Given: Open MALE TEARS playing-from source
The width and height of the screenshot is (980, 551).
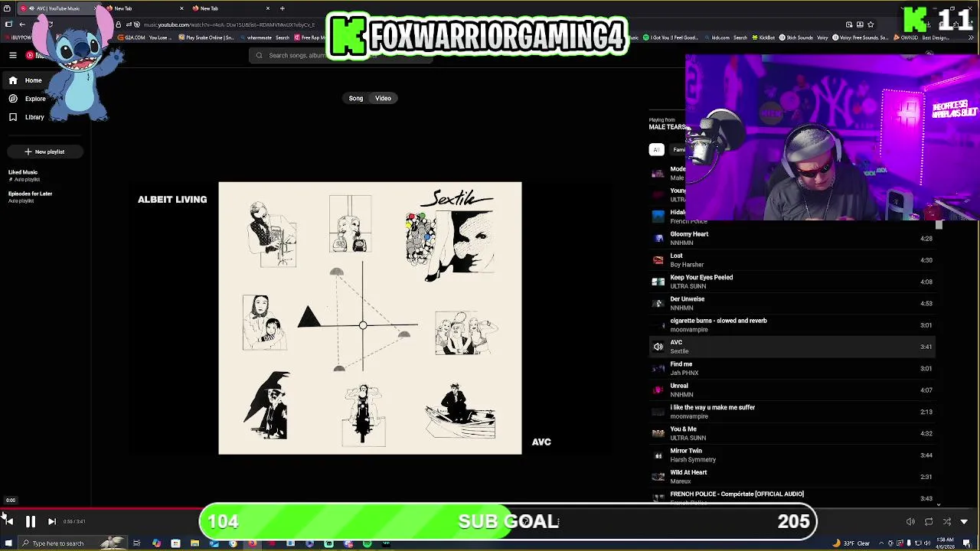Looking at the screenshot, I should 668,127.
